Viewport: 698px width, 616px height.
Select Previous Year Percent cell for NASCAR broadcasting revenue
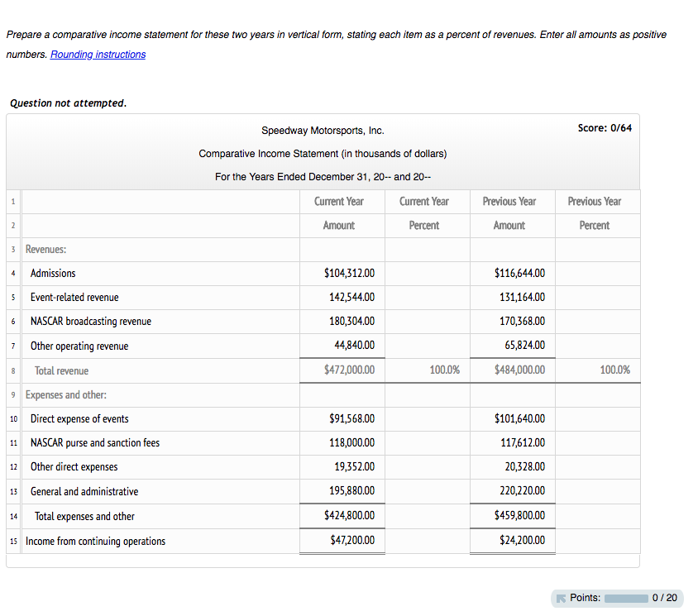tap(596, 321)
